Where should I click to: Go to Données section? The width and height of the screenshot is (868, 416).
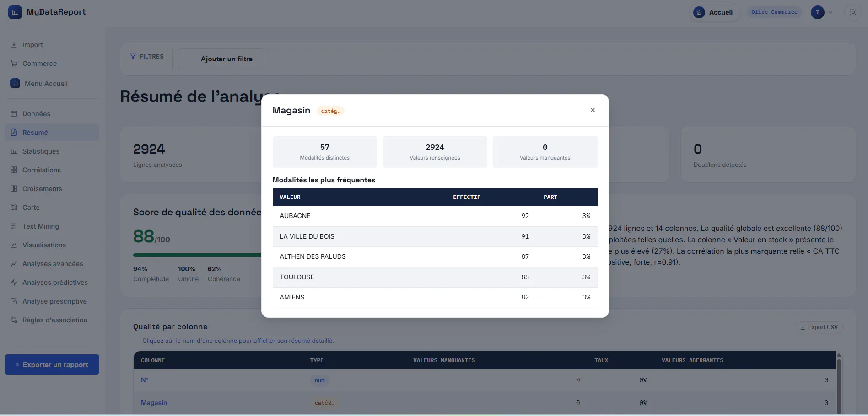coord(52,114)
